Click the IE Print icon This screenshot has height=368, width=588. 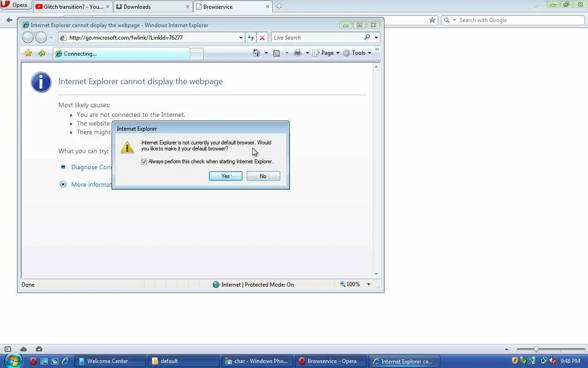point(298,53)
